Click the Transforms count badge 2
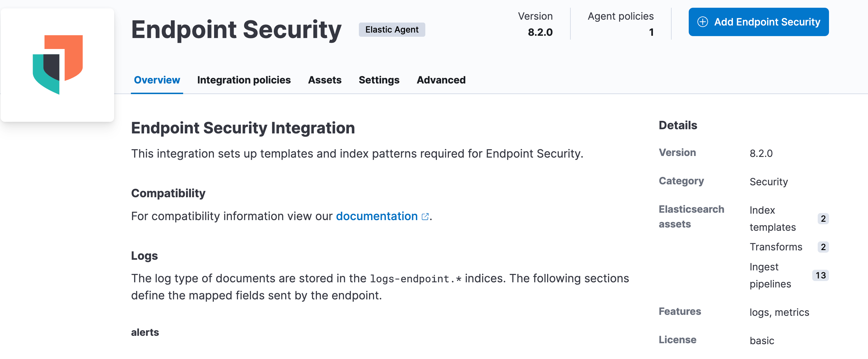Screen dimensions: 868x359 [x=823, y=247]
